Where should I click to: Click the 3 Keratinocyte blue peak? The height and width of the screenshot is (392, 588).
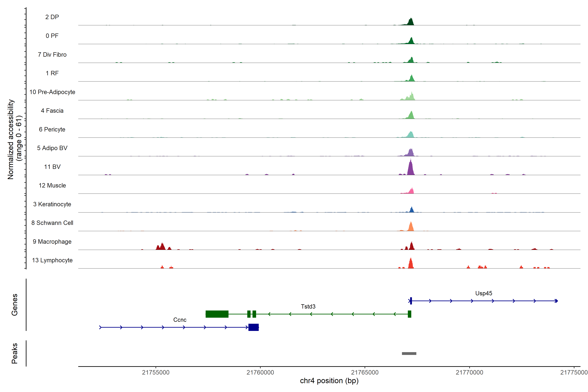click(x=411, y=210)
